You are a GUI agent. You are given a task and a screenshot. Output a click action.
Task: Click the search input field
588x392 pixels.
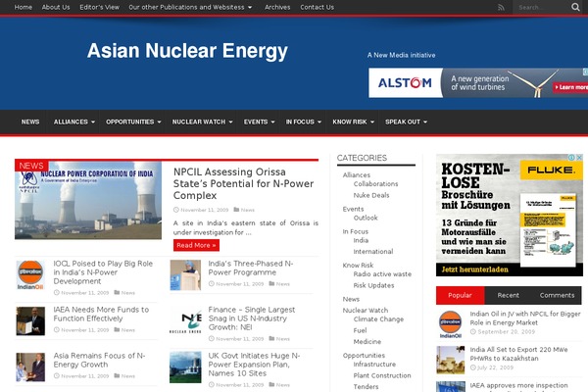[x=541, y=7]
